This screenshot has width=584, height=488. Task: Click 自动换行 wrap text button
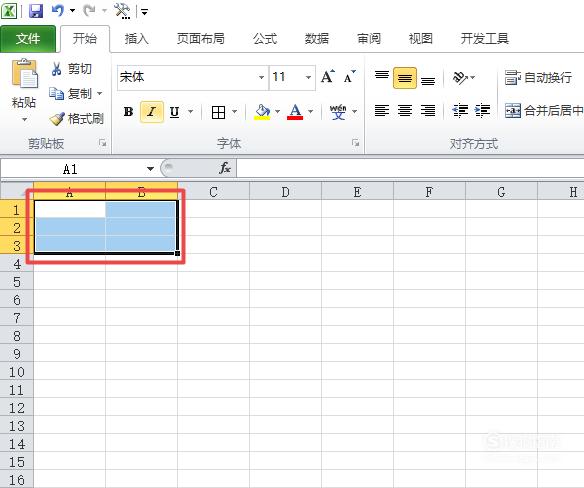pyautogui.click(x=539, y=77)
